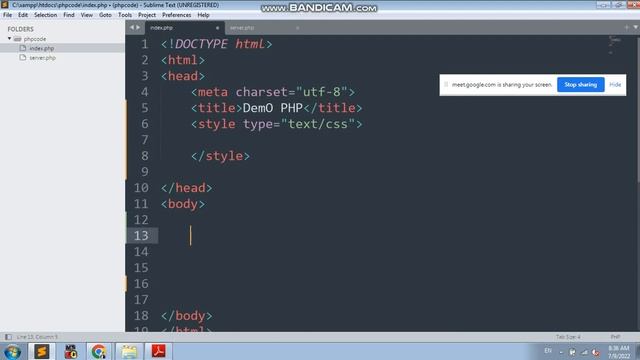Hide the screen sharing notification
The image size is (640, 360).
(615, 84)
